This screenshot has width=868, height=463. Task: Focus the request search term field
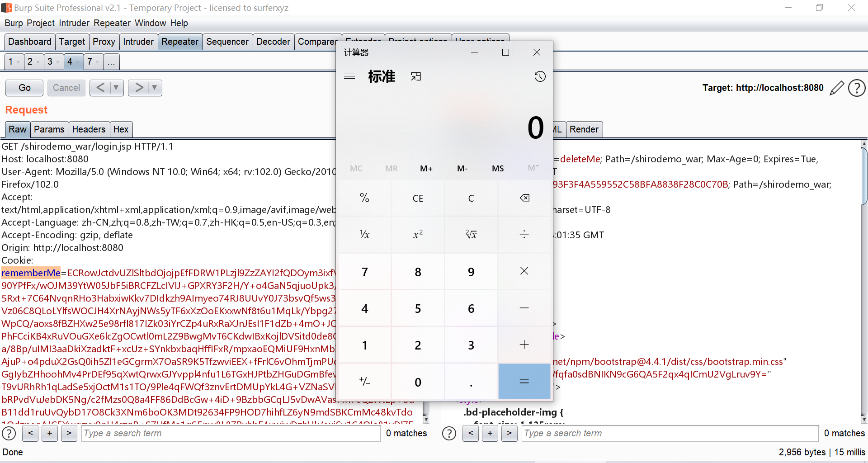(x=231, y=433)
